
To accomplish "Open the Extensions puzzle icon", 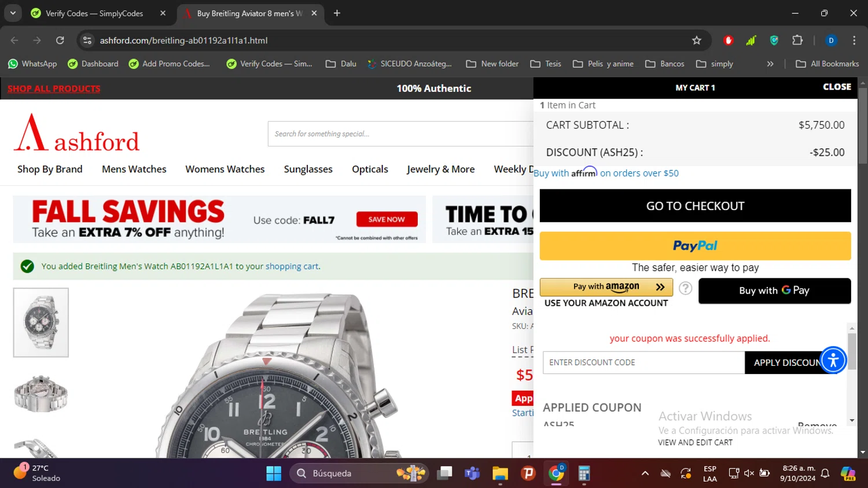I will [x=797, y=41].
